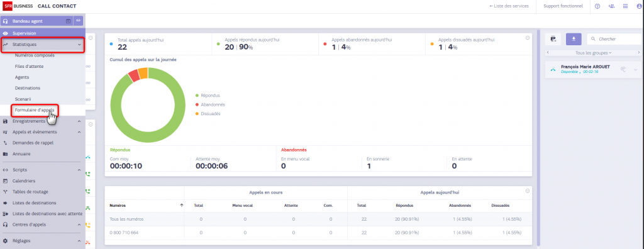The width and height of the screenshot is (644, 249).
Task: Click the Annuaire contact folder icon
Action: [x=5, y=154]
